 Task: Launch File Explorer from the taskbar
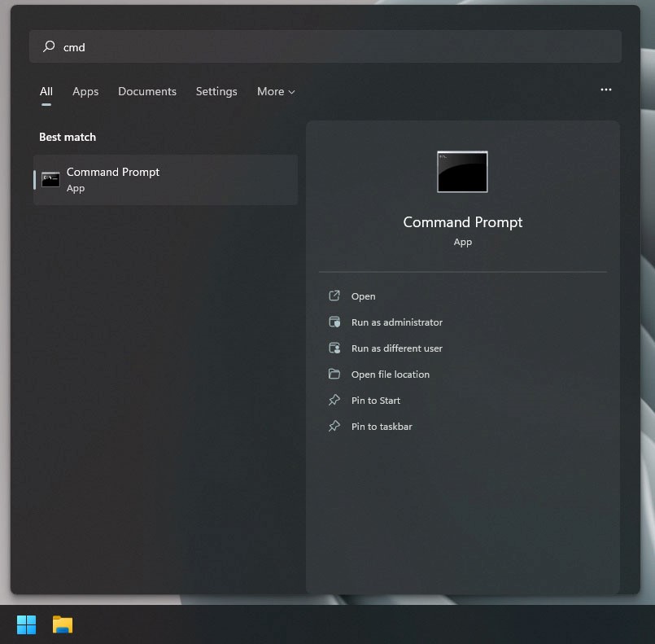point(62,624)
